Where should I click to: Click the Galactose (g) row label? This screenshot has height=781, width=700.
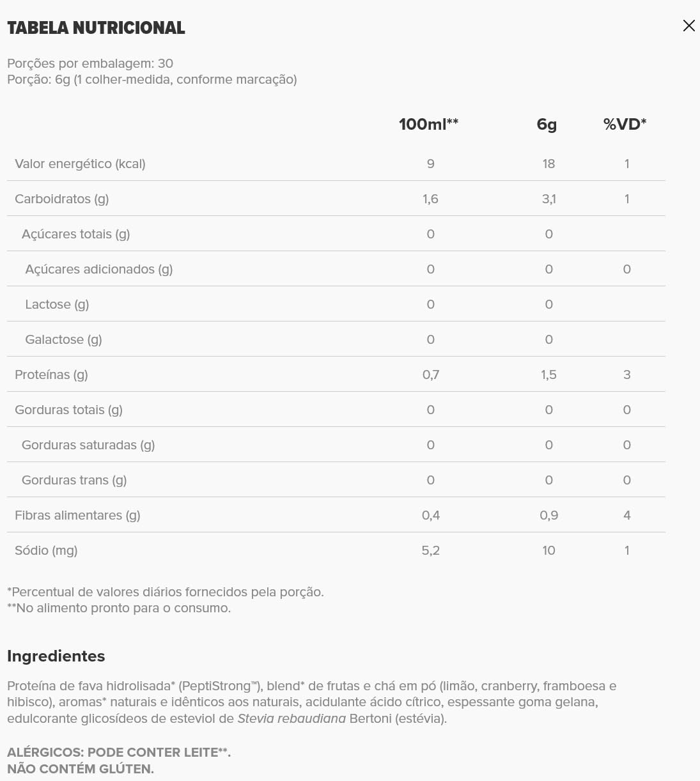[63, 339]
